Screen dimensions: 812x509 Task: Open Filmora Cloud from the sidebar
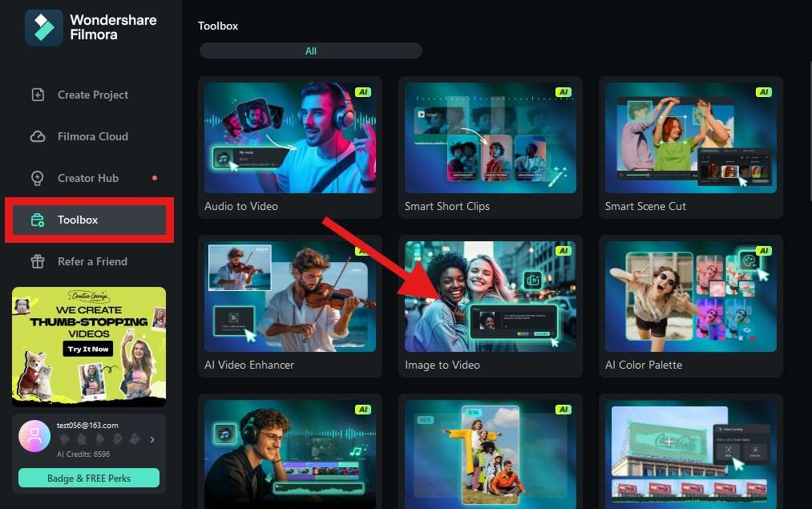click(89, 136)
